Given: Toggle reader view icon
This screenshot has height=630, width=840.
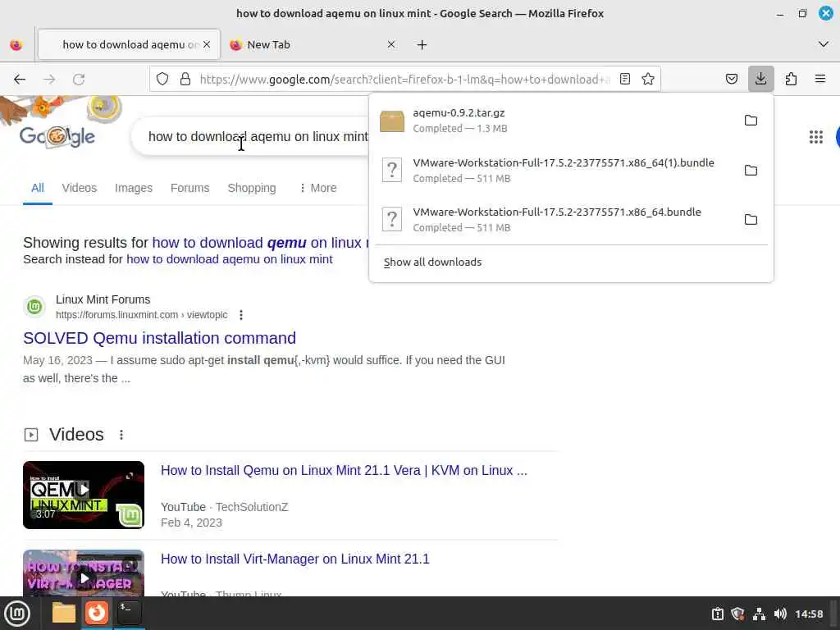Looking at the screenshot, I should point(624,80).
